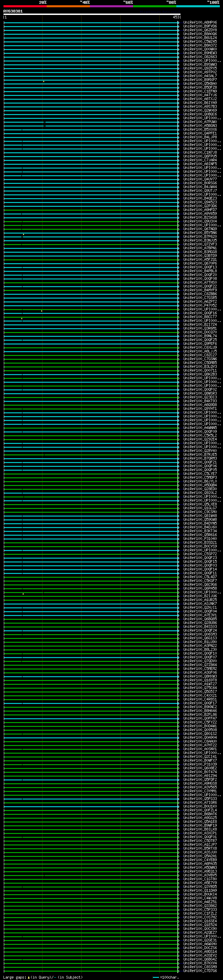Screen dimensions: 223x980
Task: Click the UniRef100_B8A372 label
Action: pyautogui.click(x=200, y=45)
